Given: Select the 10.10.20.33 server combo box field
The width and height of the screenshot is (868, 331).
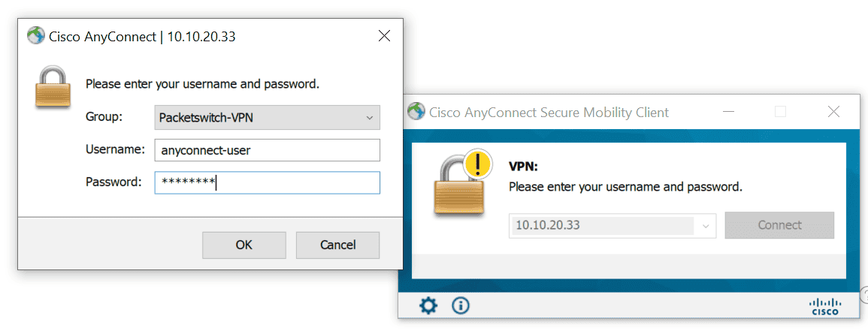Looking at the screenshot, I should coord(612,225).
